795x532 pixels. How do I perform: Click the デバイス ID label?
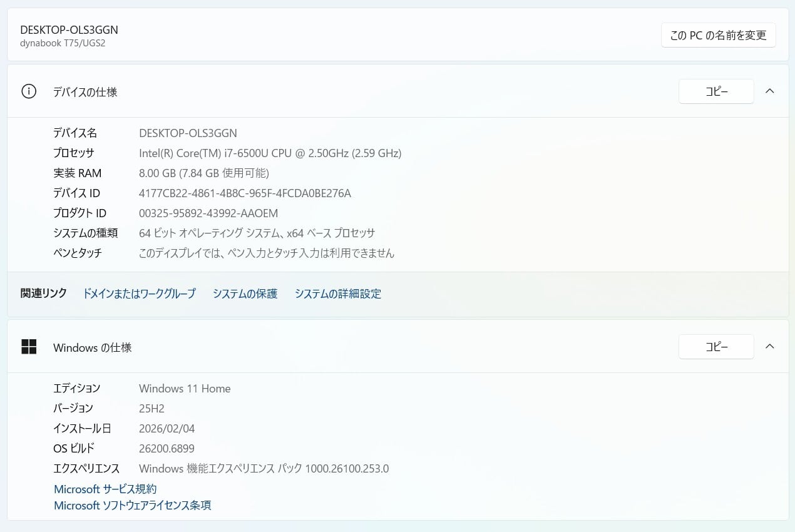76,193
